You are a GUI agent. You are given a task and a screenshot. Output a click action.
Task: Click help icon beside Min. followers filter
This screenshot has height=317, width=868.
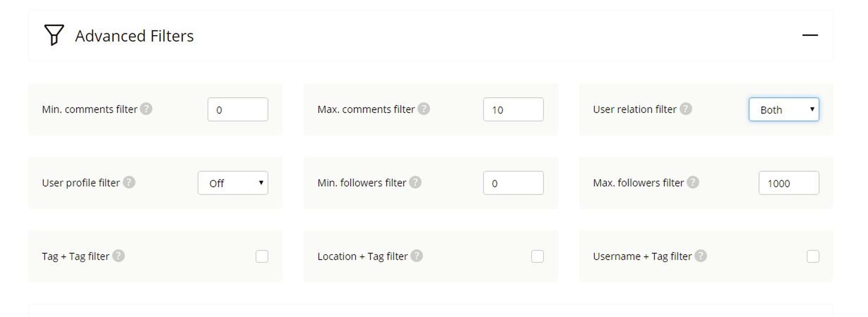coord(415,183)
